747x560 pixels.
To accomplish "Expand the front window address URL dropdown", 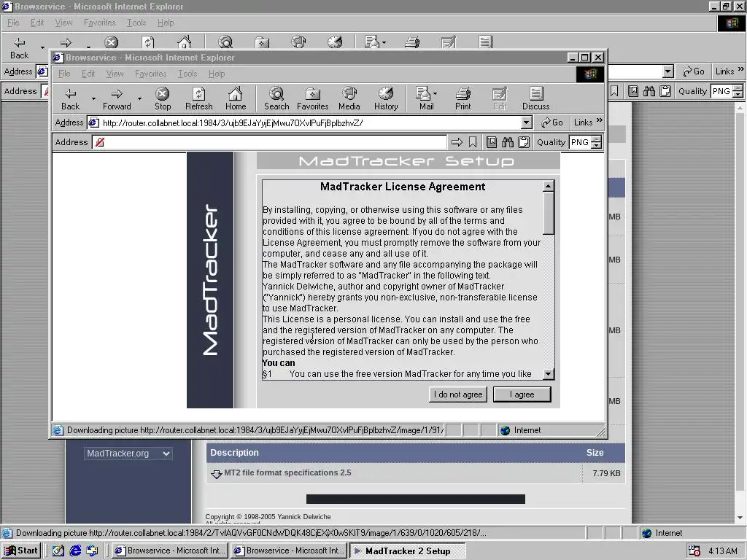I will tap(526, 122).
